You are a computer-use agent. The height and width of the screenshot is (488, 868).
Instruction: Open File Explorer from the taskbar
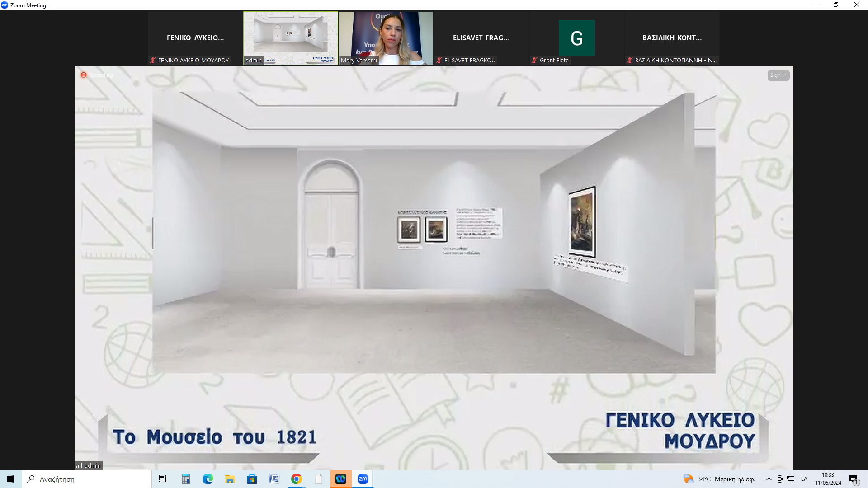pos(230,479)
